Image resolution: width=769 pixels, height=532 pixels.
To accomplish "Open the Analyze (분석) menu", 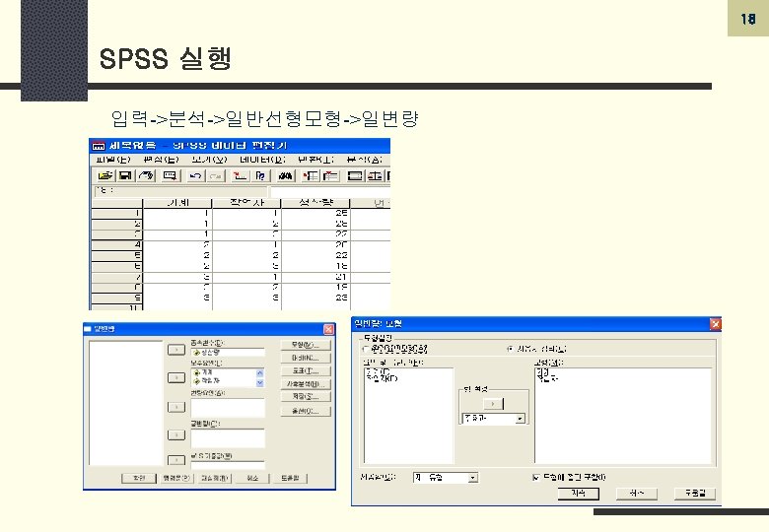I will tap(365, 160).
